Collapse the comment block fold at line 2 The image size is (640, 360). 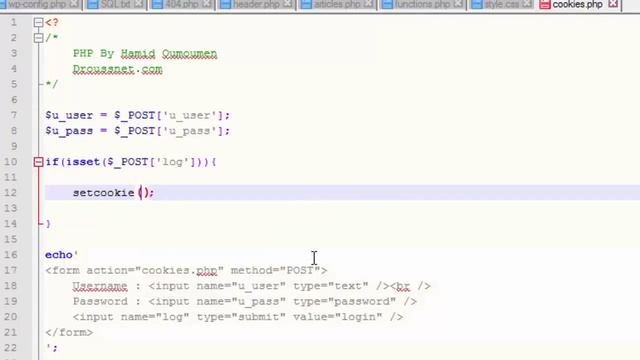click(x=38, y=38)
